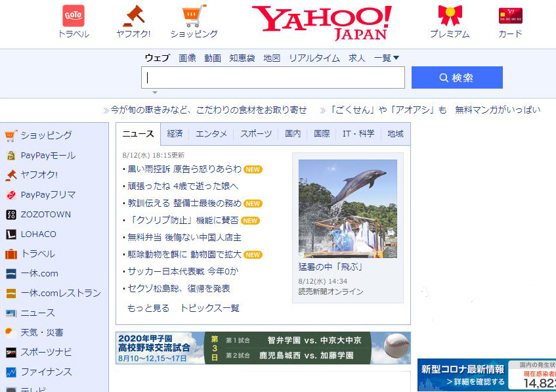Image resolution: width=556 pixels, height=392 pixels.
Task: Click the もっと見る link
Action: pos(148,308)
